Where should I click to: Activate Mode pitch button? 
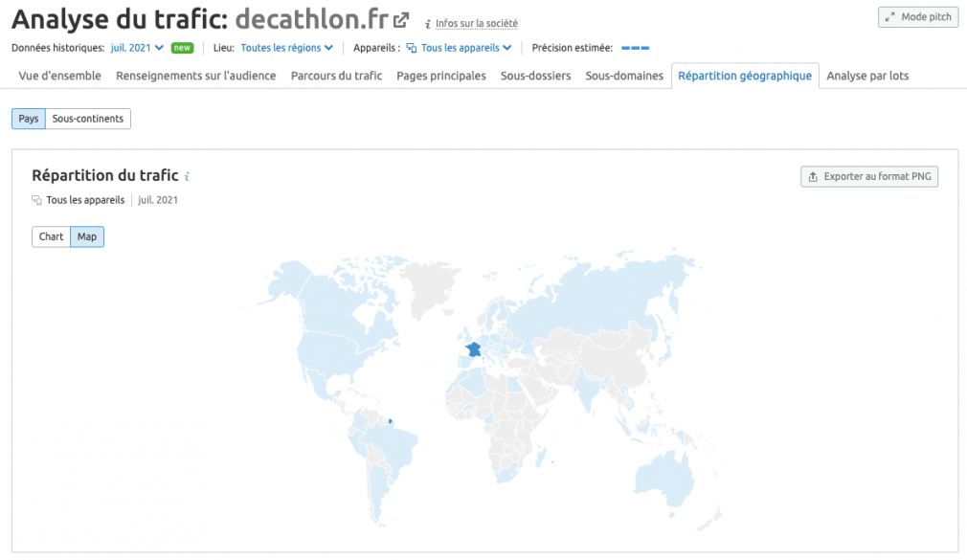pos(917,16)
